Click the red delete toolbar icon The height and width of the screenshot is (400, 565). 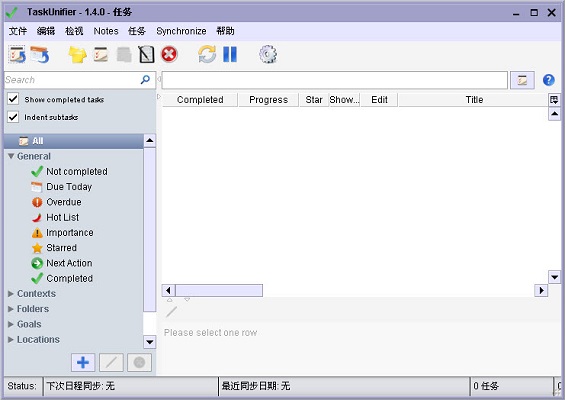point(169,55)
